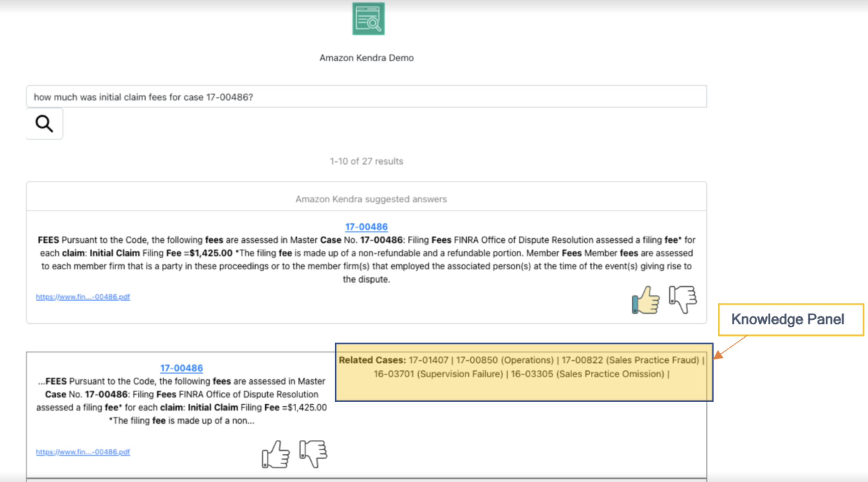The image size is (868, 482).
Task: Give thumbs down on suggested answer
Action: click(x=682, y=300)
